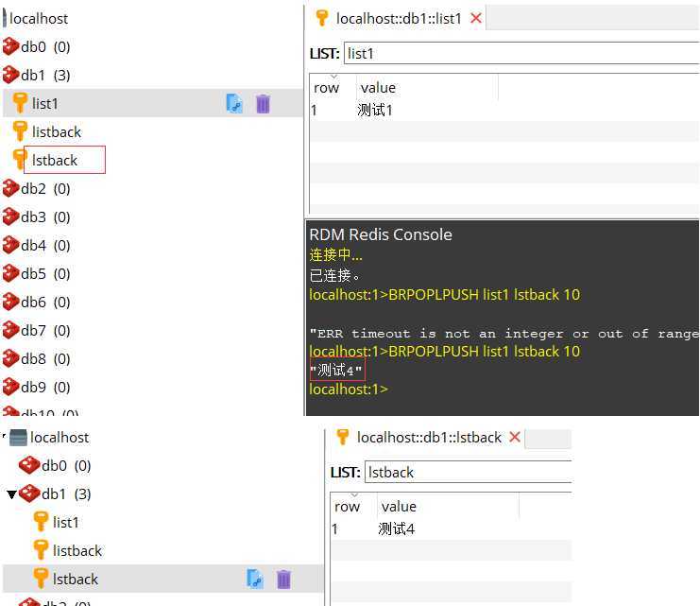700x606 pixels.
Task: Select the db9 (0) database
Action: 44,387
